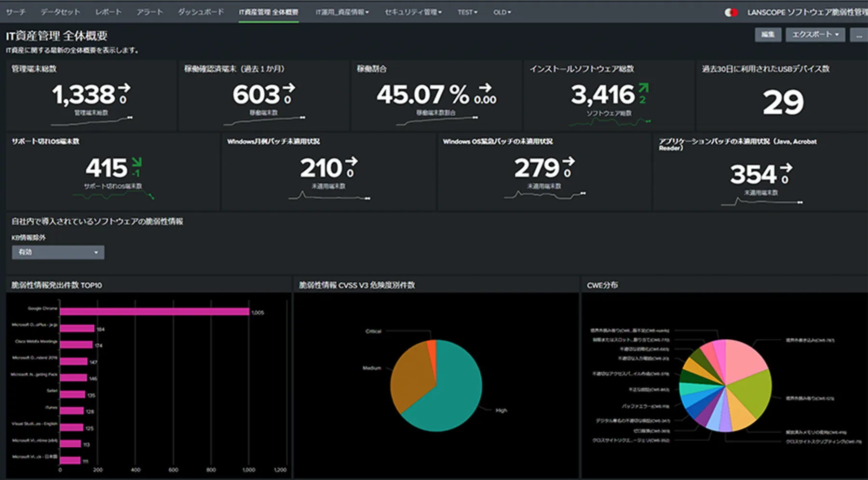Click the sparkline under the 603 value
The width and height of the screenshot is (868, 480).
(x=264, y=121)
